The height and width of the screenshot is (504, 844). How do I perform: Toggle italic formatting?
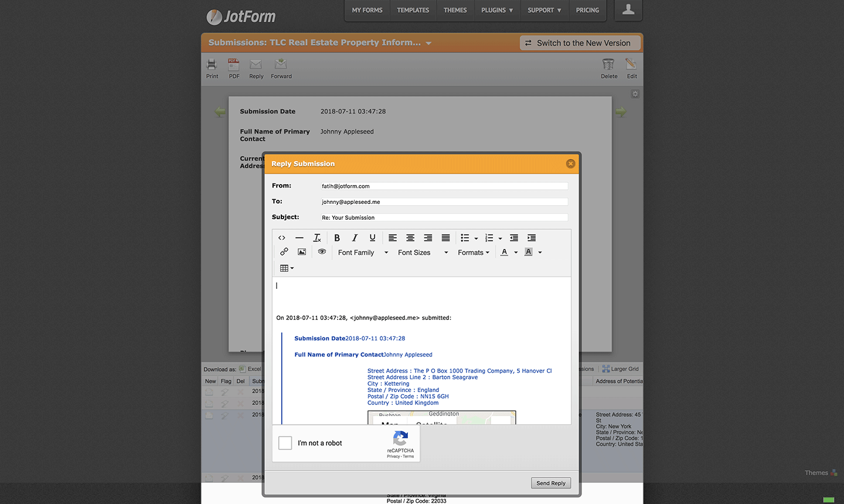[355, 238]
